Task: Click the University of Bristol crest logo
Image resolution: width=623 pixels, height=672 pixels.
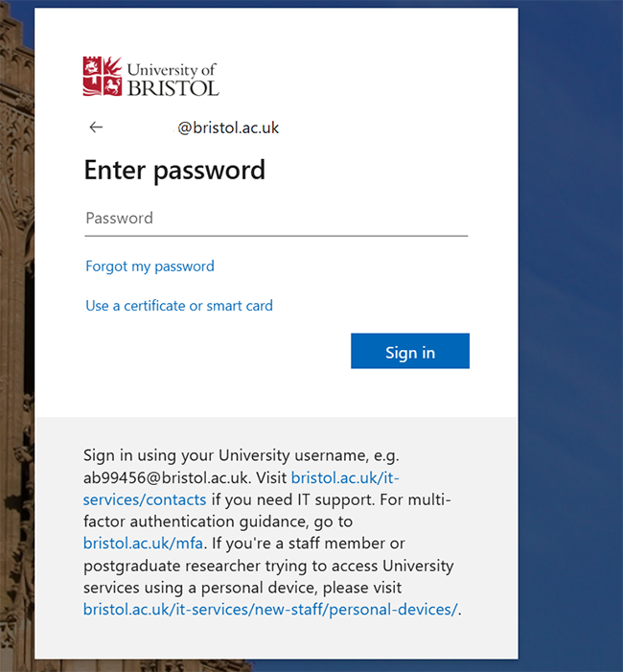Action: pos(103,76)
